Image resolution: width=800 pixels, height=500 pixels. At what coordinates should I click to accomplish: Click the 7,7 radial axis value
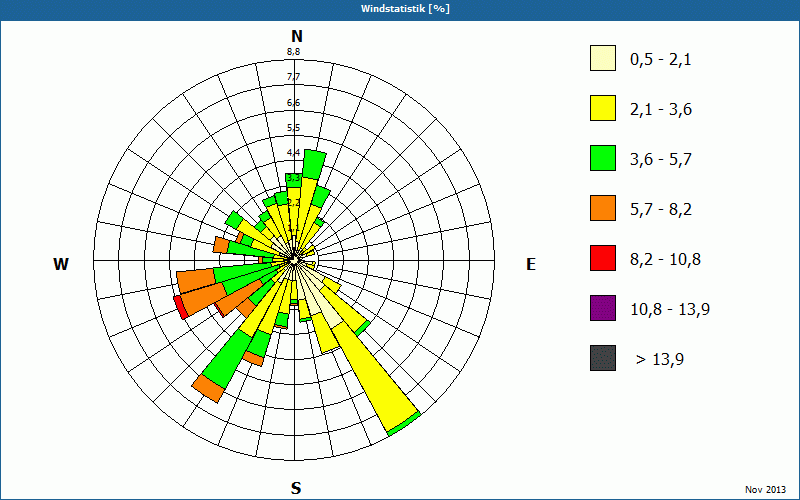pos(293,77)
